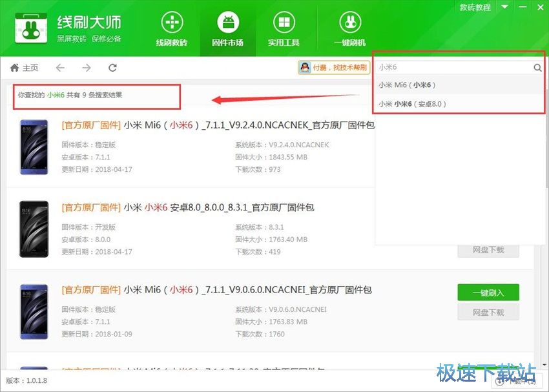The height and width of the screenshot is (392, 549).
Task: Click 系统版本：V9.2.4.0.NCACNEK text
Action: click(x=282, y=145)
